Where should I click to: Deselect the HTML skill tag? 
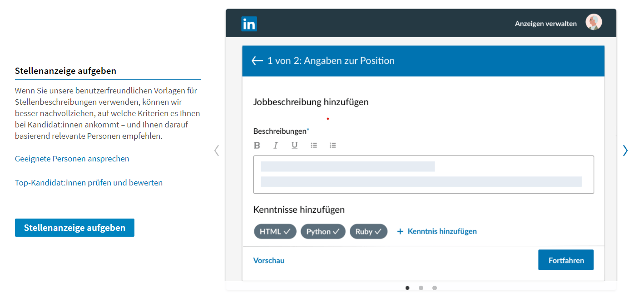tap(275, 231)
